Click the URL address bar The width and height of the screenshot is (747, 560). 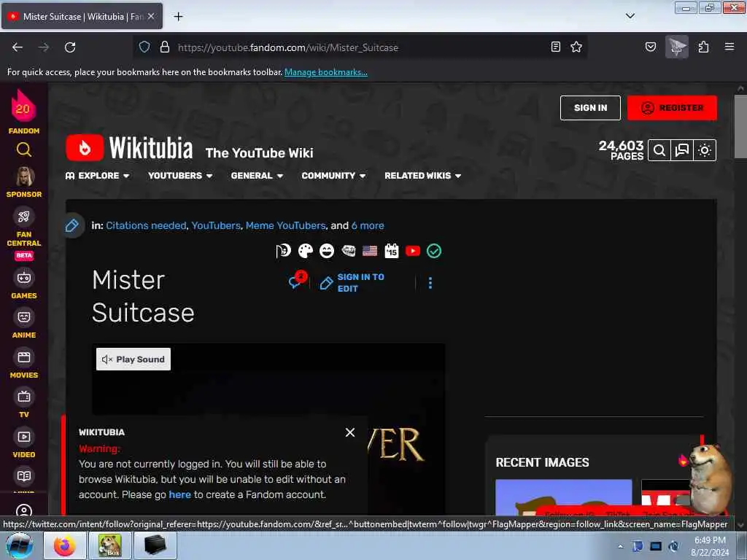coord(360,47)
